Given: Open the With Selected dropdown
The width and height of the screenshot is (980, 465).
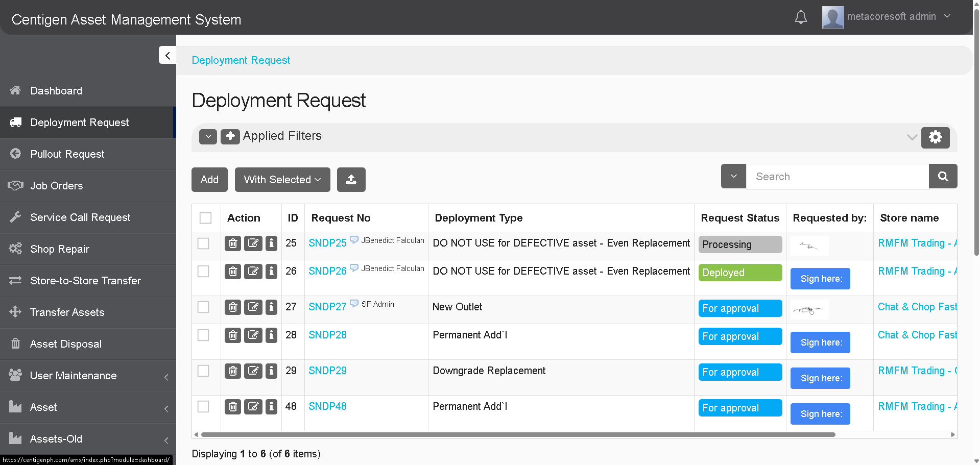Looking at the screenshot, I should pos(282,180).
